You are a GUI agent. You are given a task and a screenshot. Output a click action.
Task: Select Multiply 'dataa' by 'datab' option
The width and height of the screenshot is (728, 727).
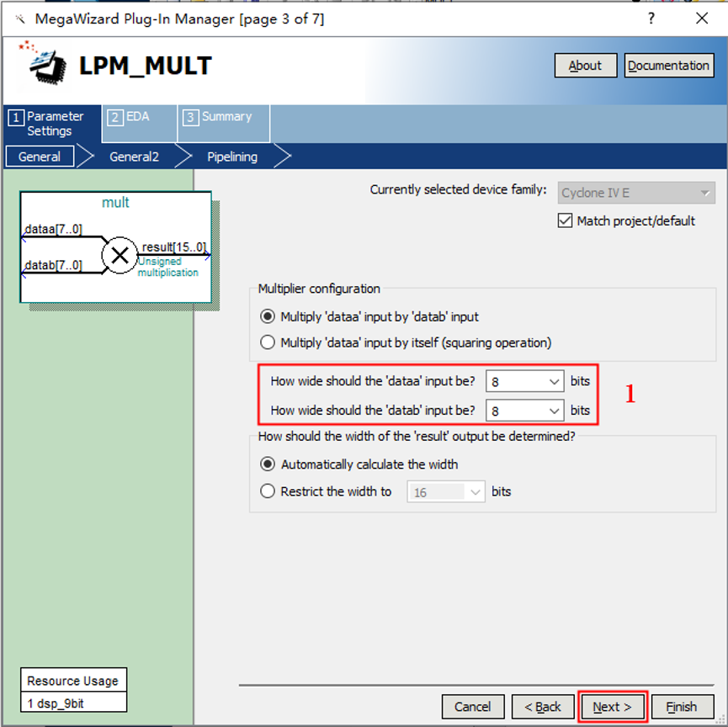pos(268,316)
